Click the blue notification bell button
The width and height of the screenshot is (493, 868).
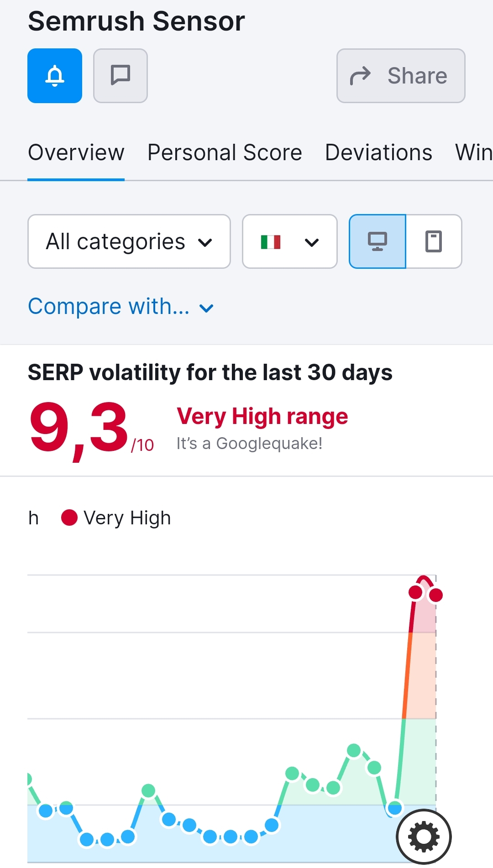pos(55,76)
